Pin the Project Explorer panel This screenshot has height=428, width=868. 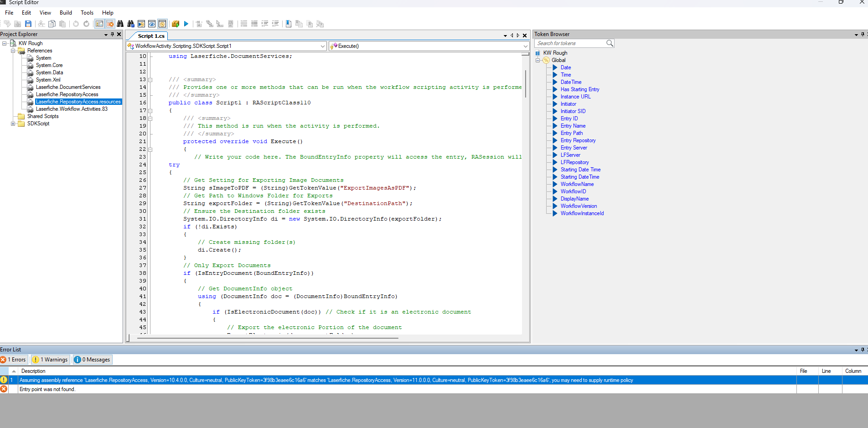(112, 34)
